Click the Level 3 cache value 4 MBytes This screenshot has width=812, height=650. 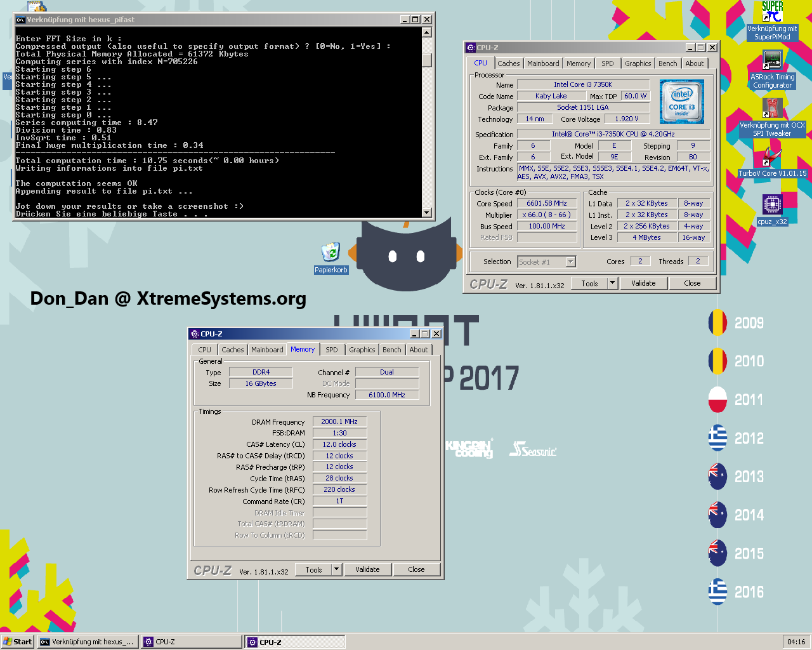point(646,237)
